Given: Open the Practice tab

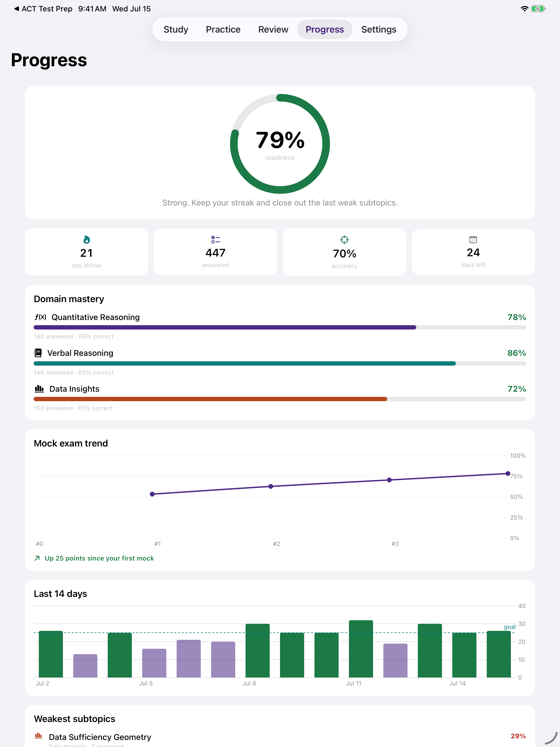Looking at the screenshot, I should [223, 29].
